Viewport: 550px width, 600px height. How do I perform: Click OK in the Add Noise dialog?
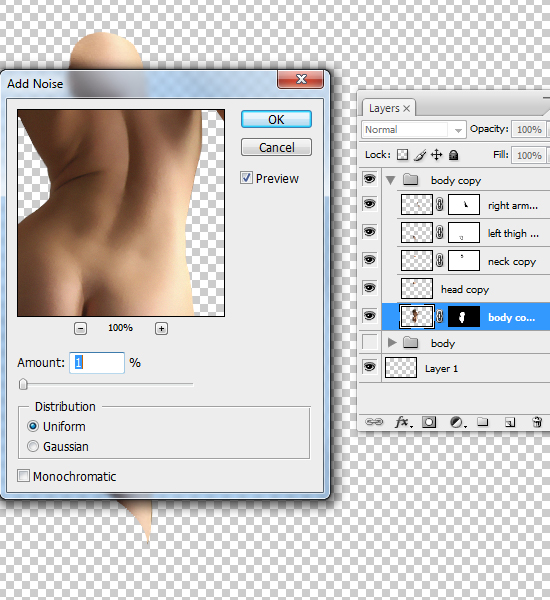(x=276, y=119)
